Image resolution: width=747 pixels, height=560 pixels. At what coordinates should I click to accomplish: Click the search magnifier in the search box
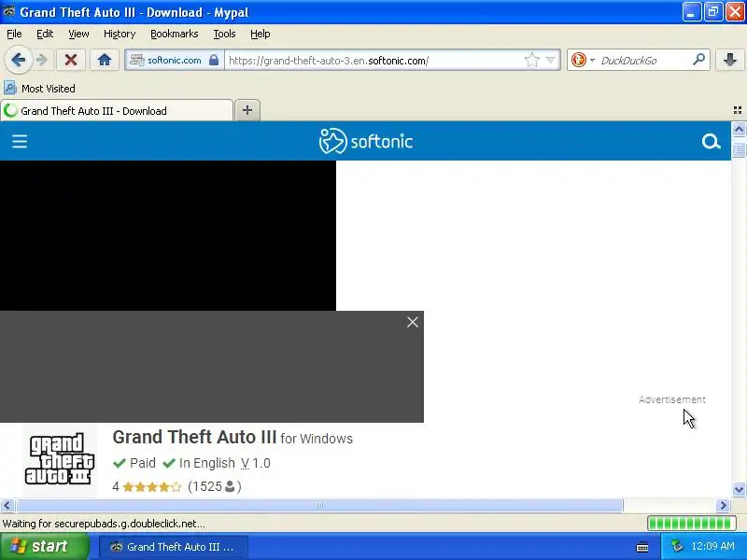pos(698,60)
